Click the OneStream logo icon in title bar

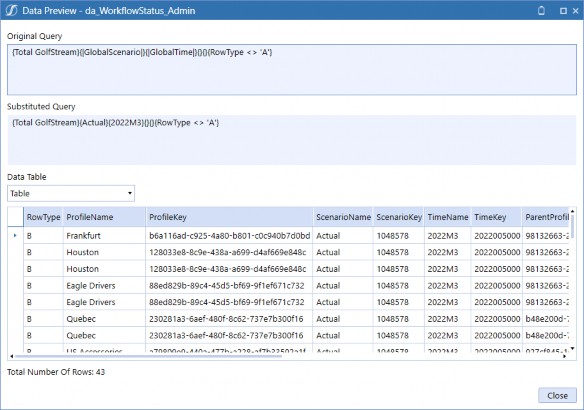(11, 10)
